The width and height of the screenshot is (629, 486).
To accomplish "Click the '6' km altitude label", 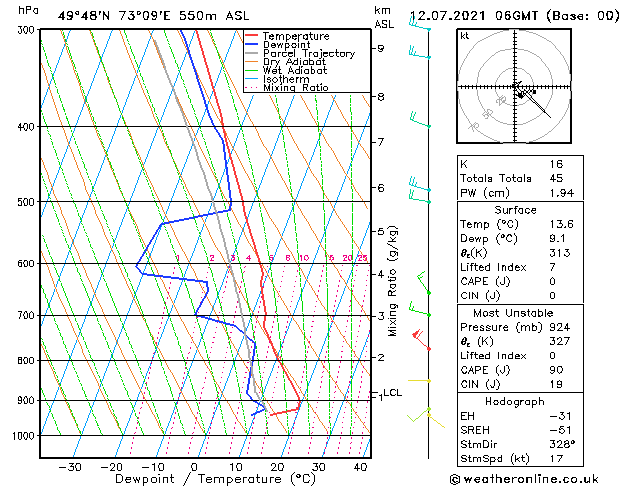I will [x=380, y=188].
